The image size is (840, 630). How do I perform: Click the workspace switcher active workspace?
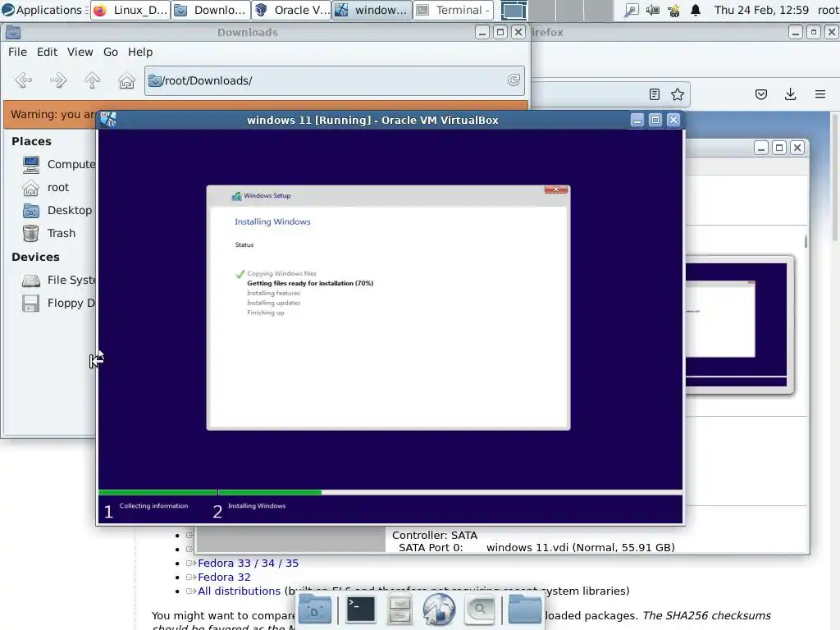click(514, 10)
